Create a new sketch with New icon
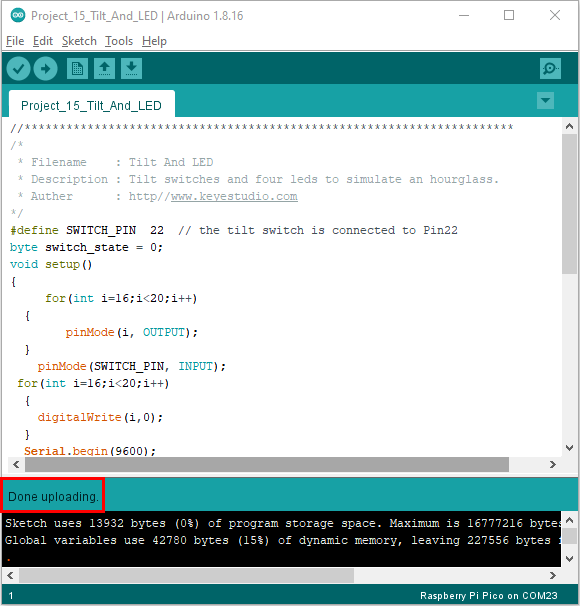Image resolution: width=580 pixels, height=606 pixels. 77,69
